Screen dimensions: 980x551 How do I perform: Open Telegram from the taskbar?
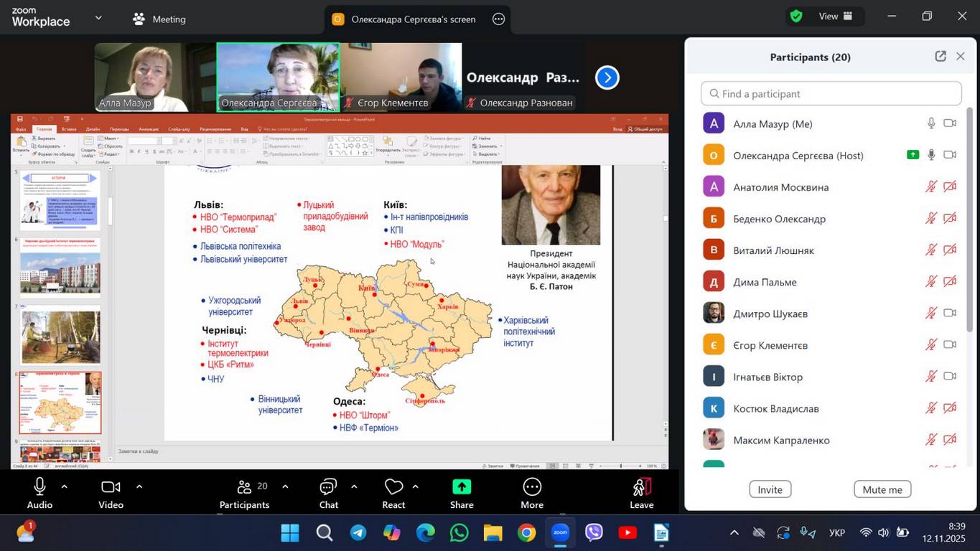pos(358,533)
